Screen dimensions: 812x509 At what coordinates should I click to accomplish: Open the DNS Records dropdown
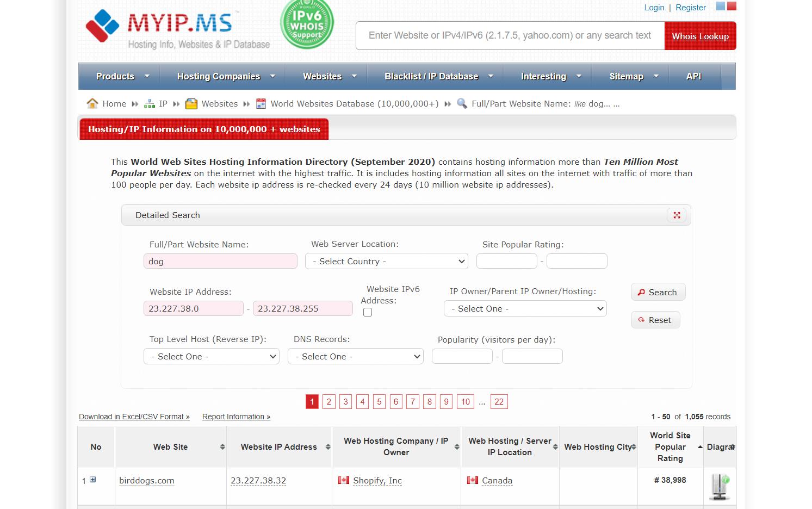(x=356, y=357)
